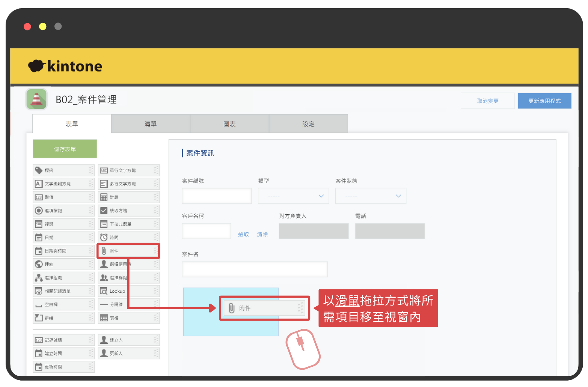Select the 分隔線 border line icon
The image size is (588, 387).
coord(104,304)
